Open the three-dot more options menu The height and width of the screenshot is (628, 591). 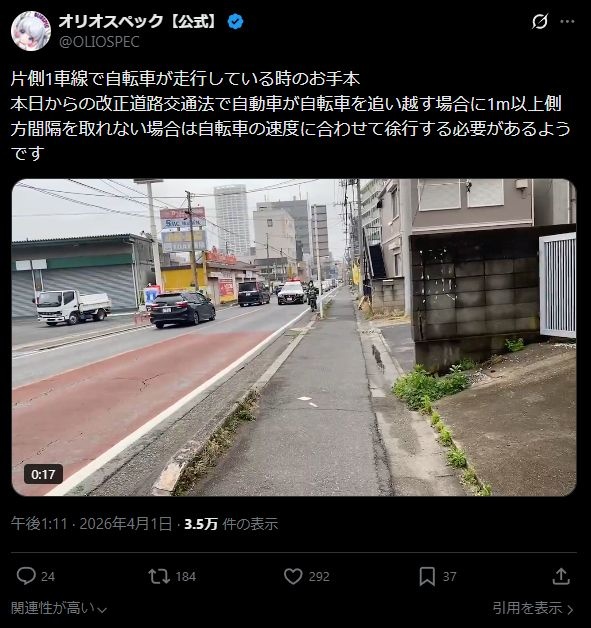567,22
